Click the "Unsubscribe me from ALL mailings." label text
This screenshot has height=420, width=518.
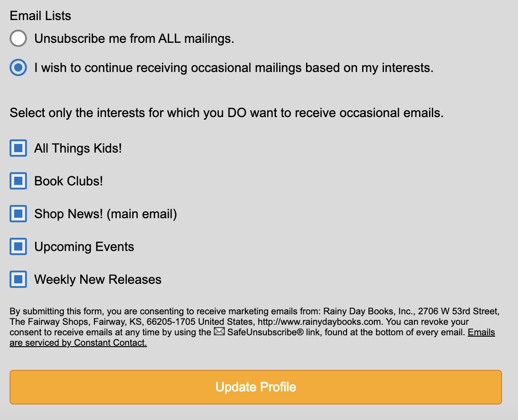134,39
